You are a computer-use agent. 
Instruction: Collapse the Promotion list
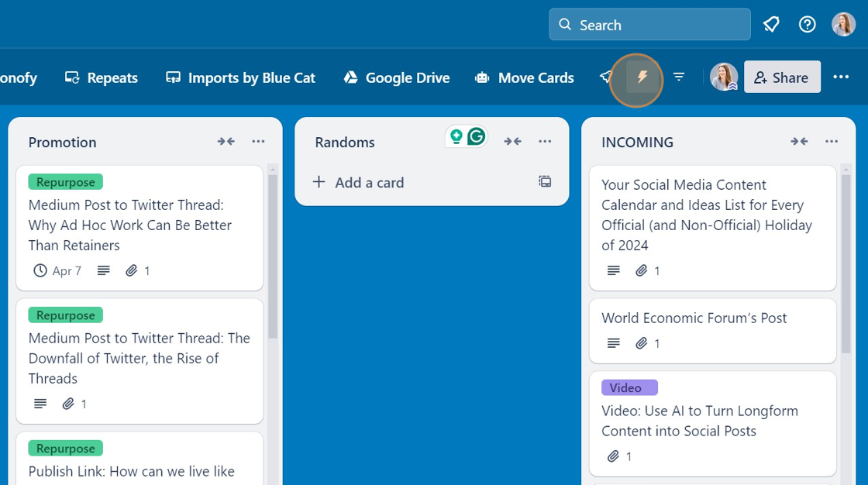point(226,142)
